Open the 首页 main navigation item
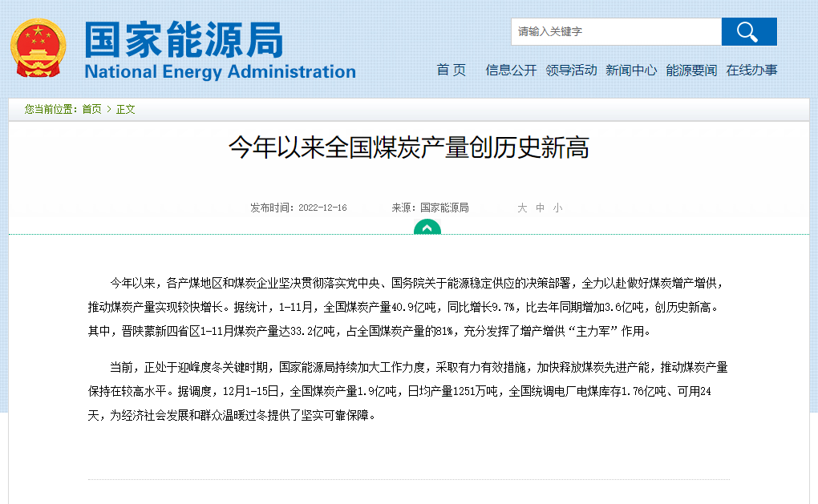 451,70
